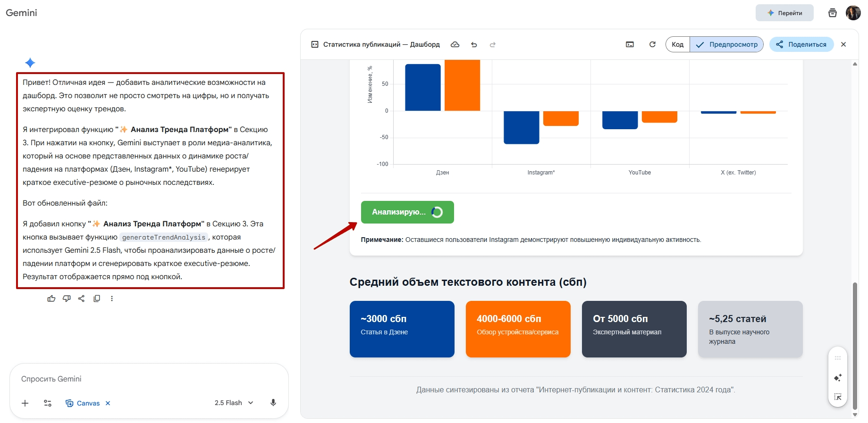868x423 pixels.
Task: Dislike the response with thumbs down
Action: point(67,299)
